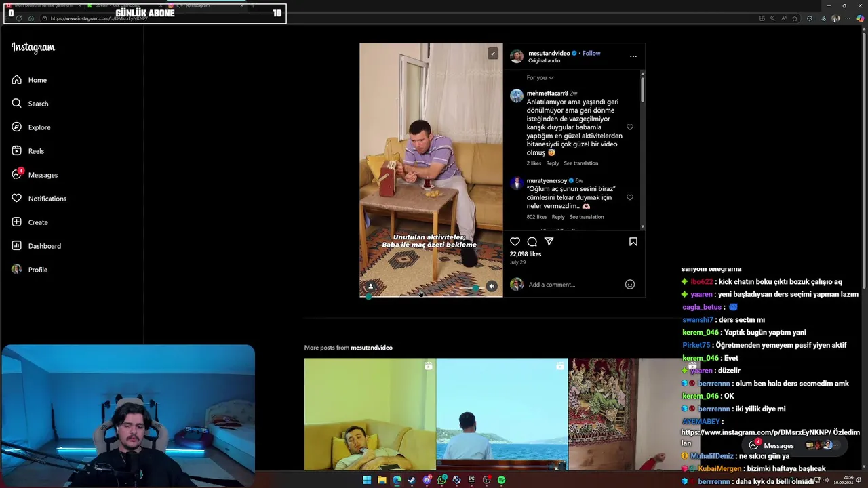Open File Explorer from taskbar
This screenshot has height=488, width=868.
tap(382, 480)
